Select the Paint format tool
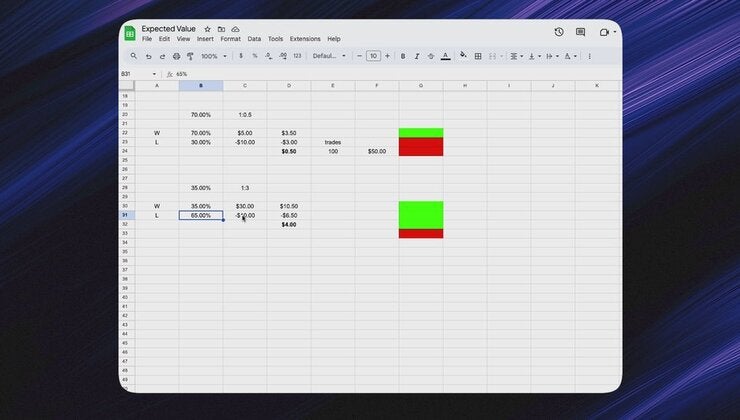Image resolution: width=740 pixels, height=420 pixels. click(x=190, y=56)
